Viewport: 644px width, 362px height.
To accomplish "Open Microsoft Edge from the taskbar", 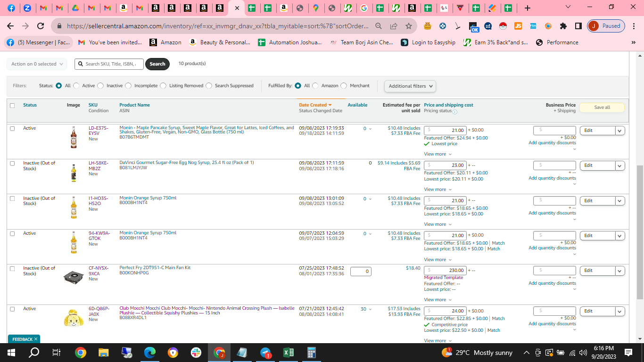I will (150, 353).
